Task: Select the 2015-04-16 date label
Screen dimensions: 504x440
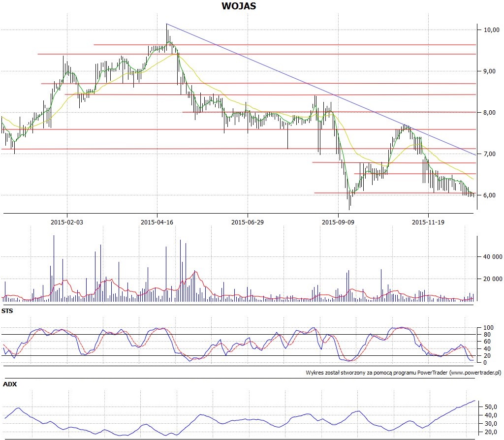Action: pos(157,222)
